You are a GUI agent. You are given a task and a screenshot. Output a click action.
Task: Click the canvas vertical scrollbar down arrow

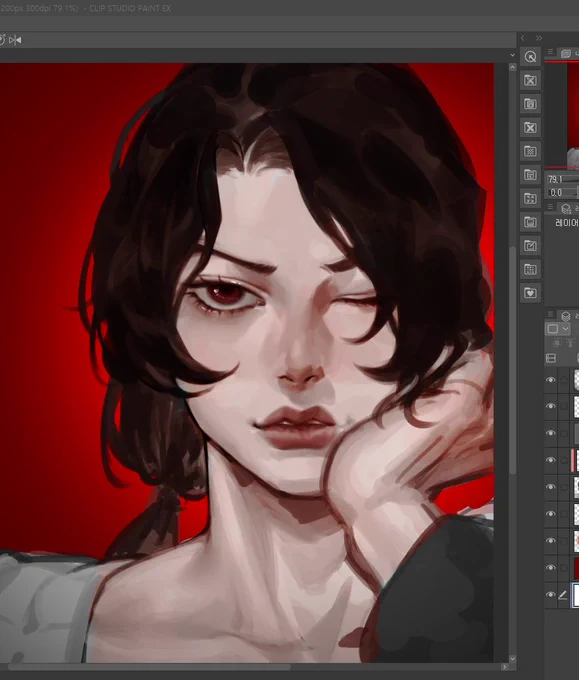tap(512, 659)
